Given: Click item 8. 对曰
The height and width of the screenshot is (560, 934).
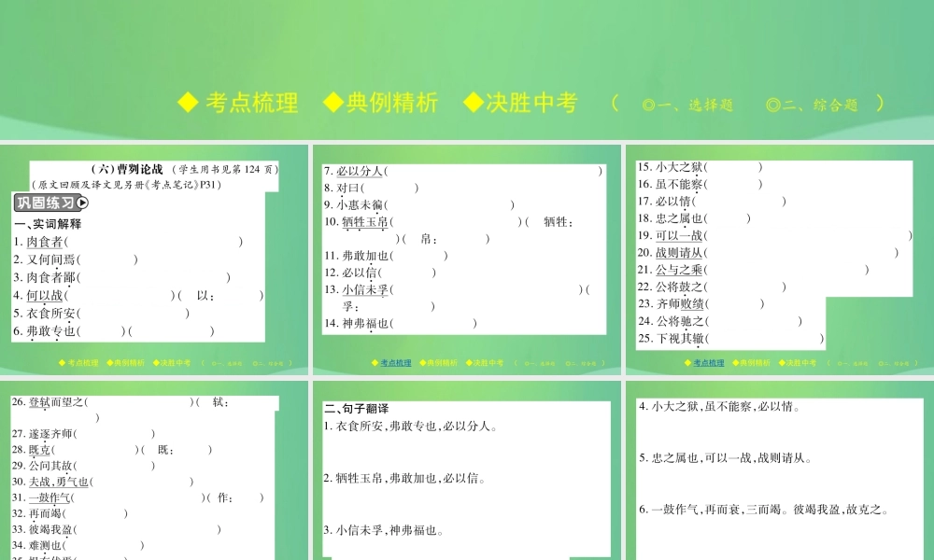Looking at the screenshot, I should click(343, 188).
